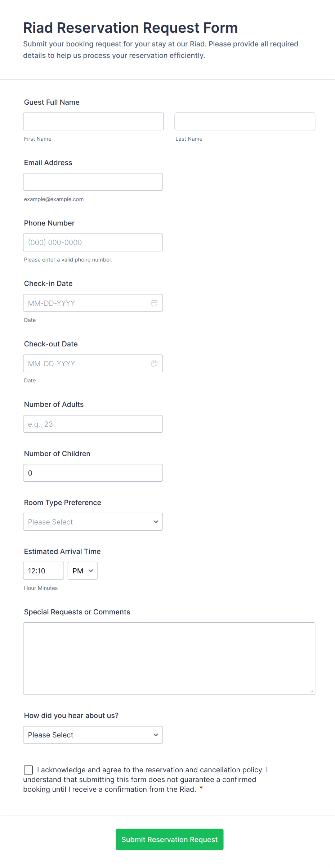The width and height of the screenshot is (335, 868).
Task: Click the Guest Full Name label
Action: point(52,102)
